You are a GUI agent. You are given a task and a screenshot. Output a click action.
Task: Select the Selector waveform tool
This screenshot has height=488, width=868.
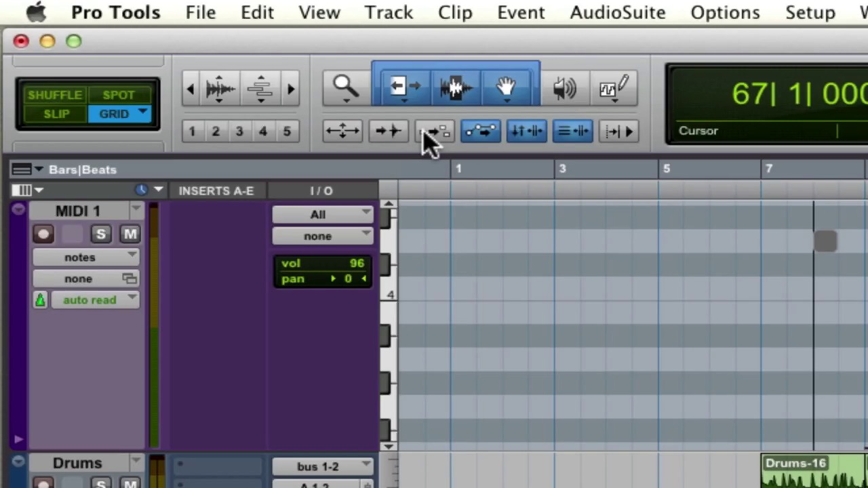[456, 87]
